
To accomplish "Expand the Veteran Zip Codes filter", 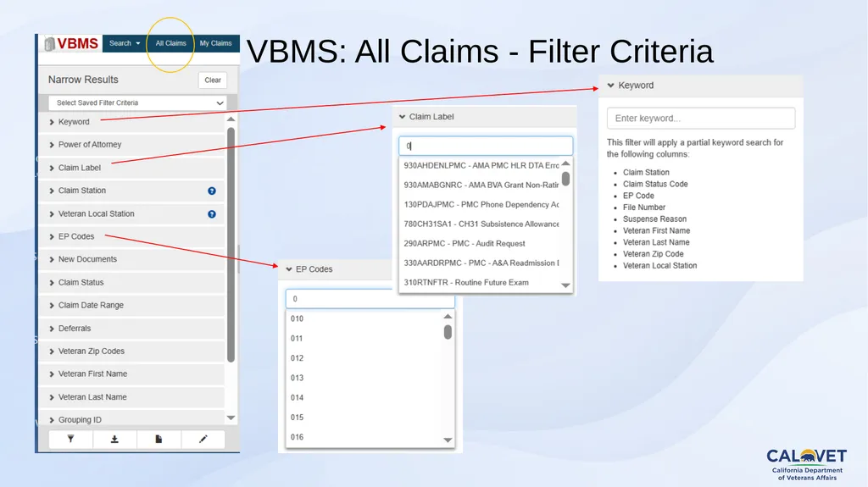I will point(131,351).
